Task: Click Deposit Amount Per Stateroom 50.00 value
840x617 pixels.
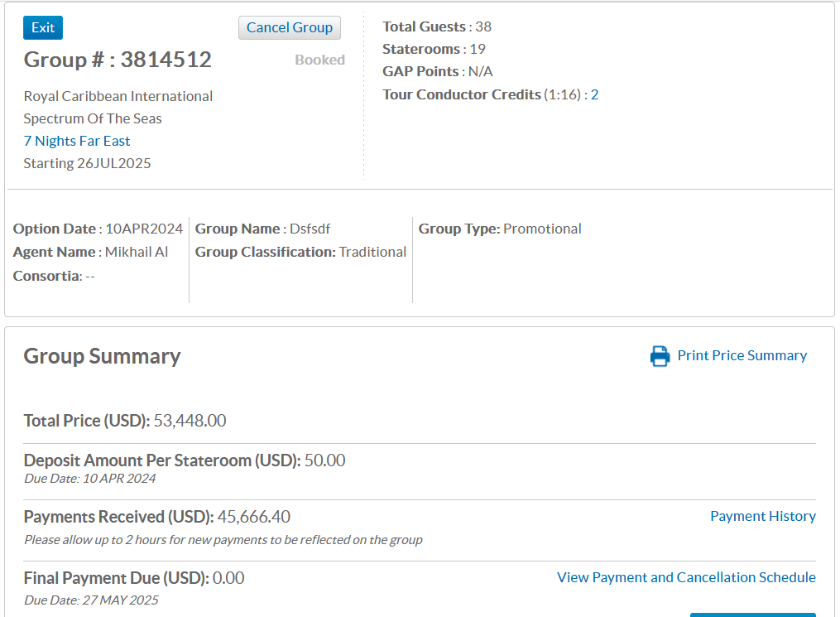Action: pyautogui.click(x=324, y=460)
